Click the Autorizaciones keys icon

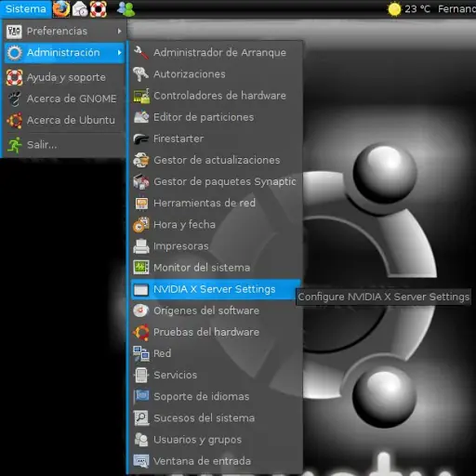141,74
